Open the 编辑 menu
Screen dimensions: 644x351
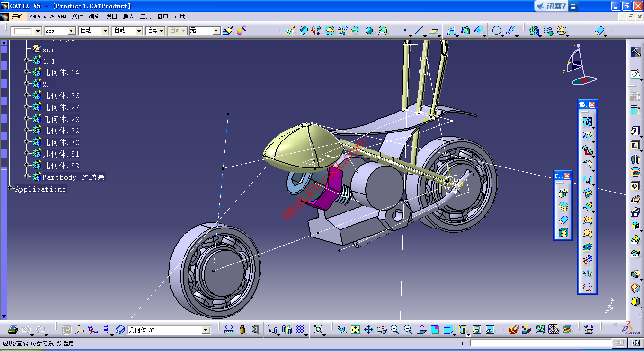point(94,16)
